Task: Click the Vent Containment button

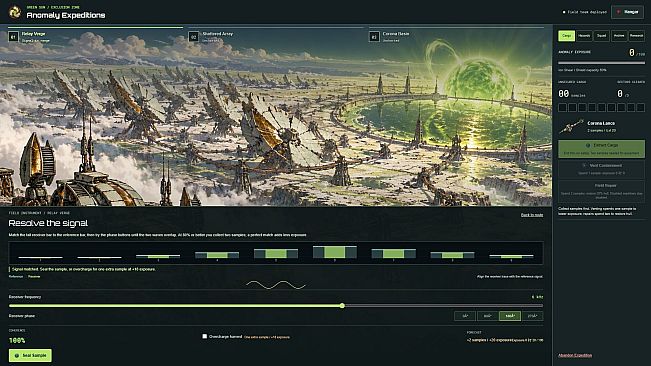Action: (x=602, y=169)
